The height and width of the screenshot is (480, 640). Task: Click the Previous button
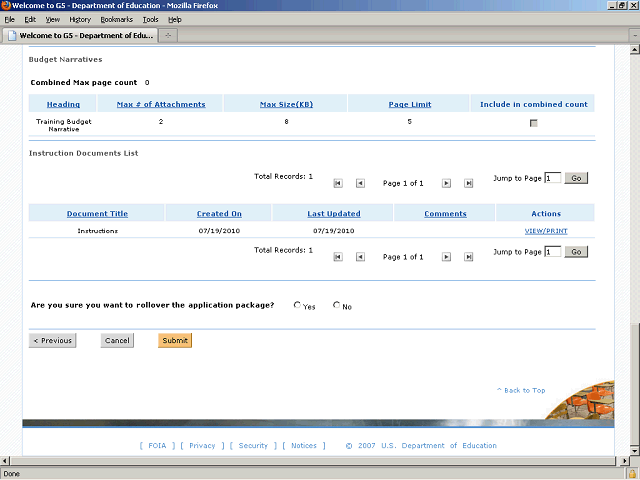click(52, 340)
